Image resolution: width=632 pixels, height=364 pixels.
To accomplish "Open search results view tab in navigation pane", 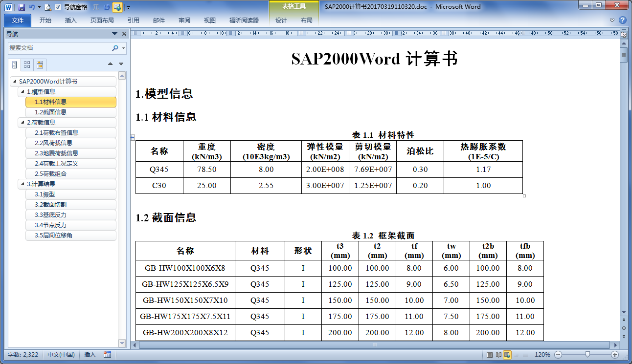I will (x=40, y=64).
